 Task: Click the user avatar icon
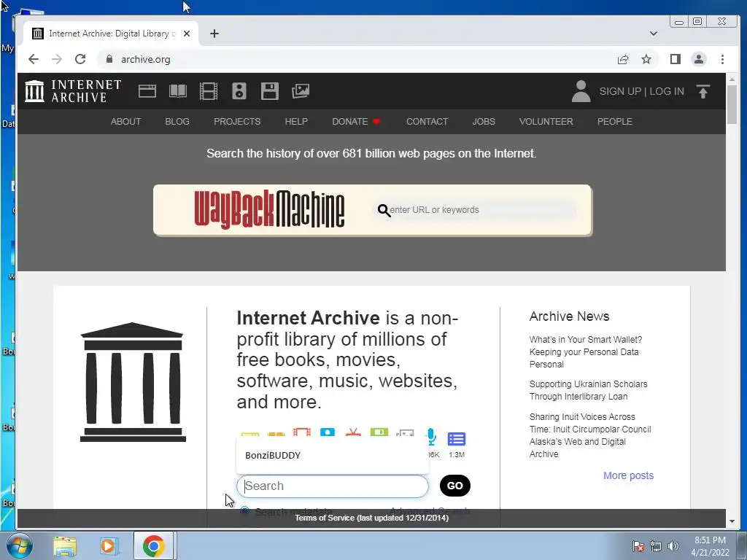tap(581, 91)
